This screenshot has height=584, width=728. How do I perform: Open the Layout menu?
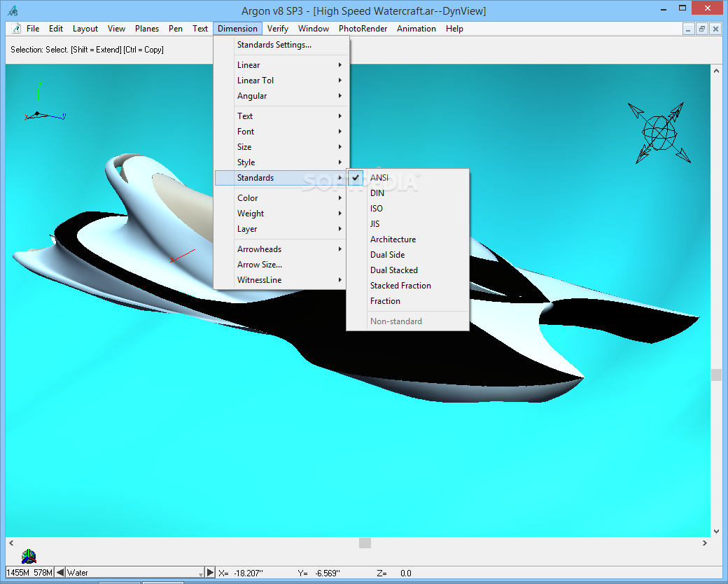point(85,28)
